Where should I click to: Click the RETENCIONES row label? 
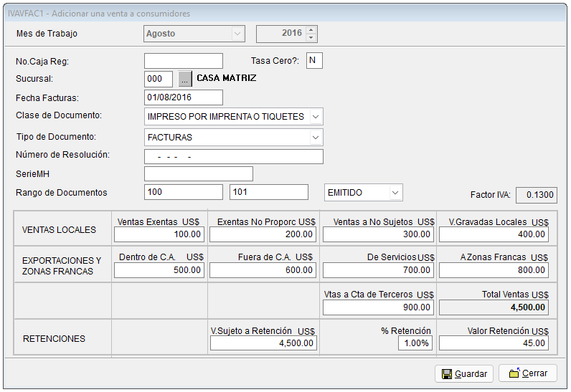pos(54,338)
